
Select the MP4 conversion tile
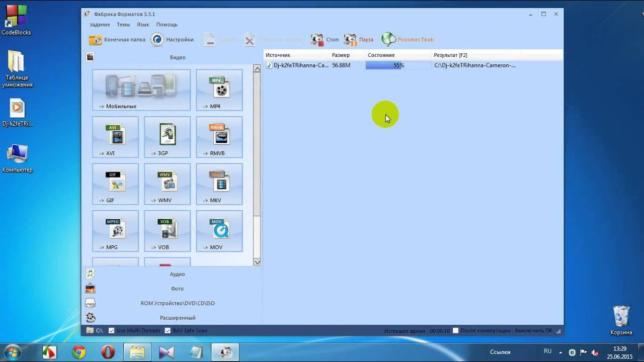tap(219, 90)
